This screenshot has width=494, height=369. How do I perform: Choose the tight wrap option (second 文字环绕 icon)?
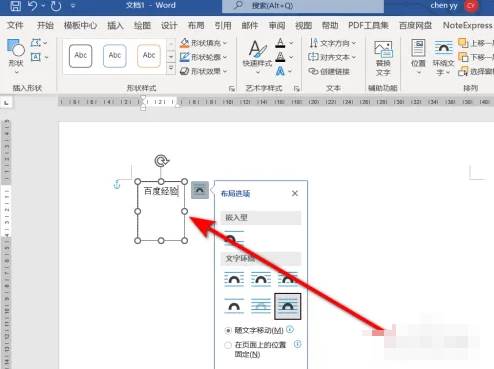click(x=261, y=279)
